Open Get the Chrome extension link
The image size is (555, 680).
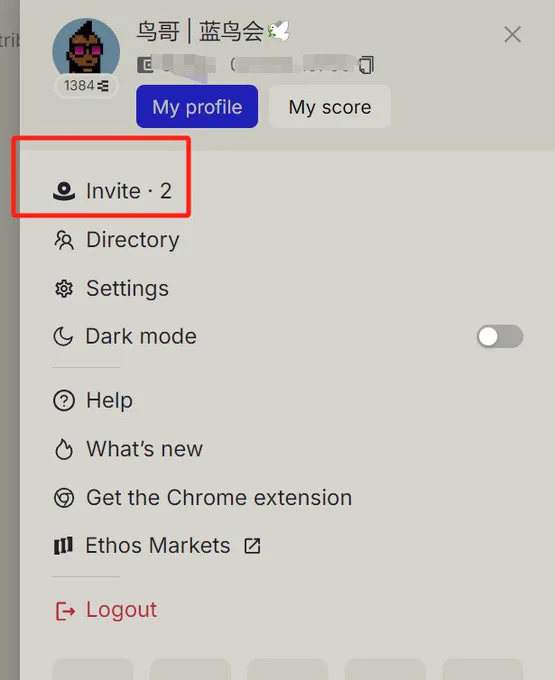click(202, 497)
